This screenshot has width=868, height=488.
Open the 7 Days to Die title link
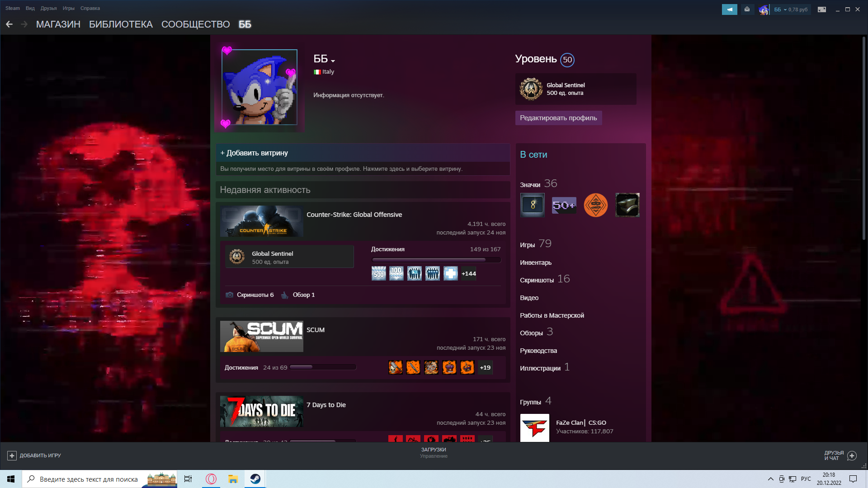(x=326, y=405)
